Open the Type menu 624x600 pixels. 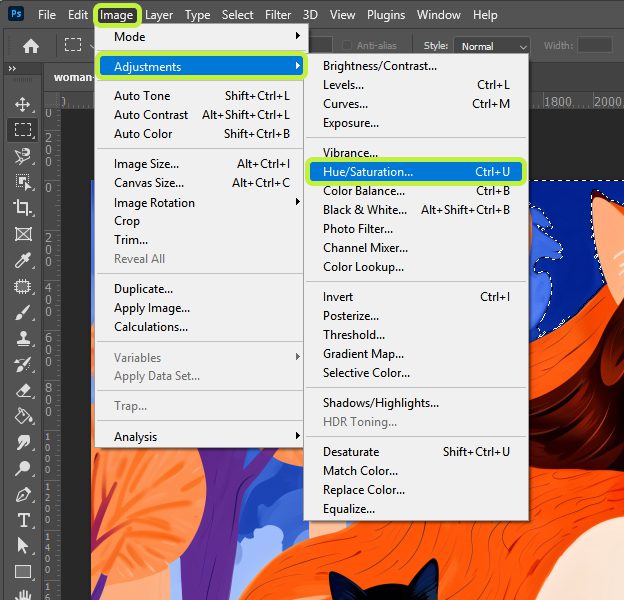[x=197, y=15]
